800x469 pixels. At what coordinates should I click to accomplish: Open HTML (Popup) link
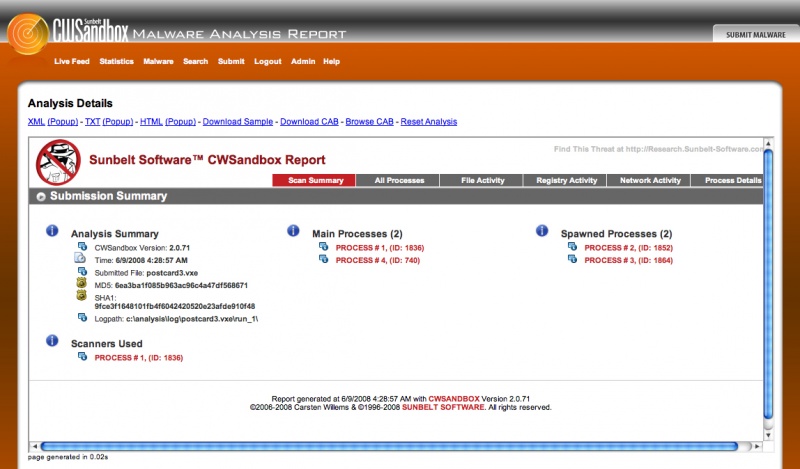181,121
